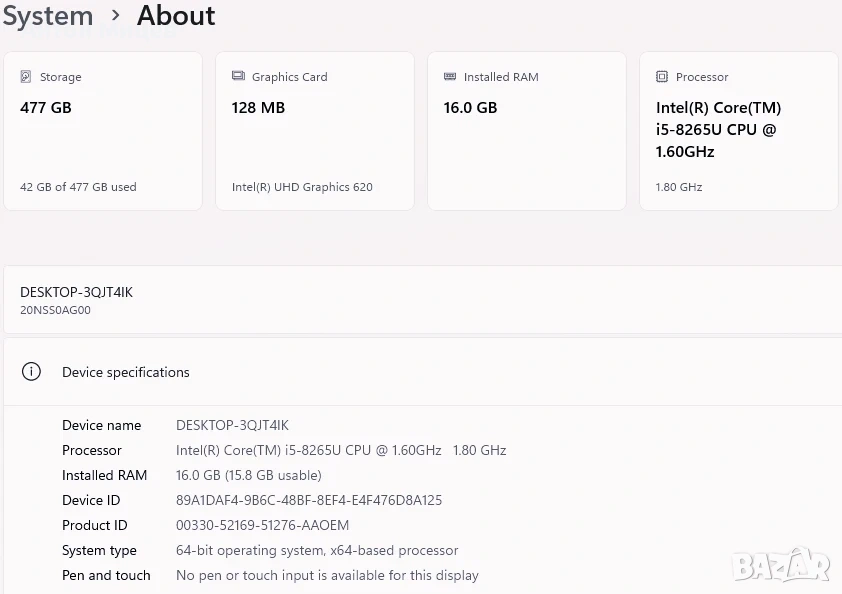Collapse the Device specifications section
This screenshot has height=594, width=842.
[x=126, y=372]
